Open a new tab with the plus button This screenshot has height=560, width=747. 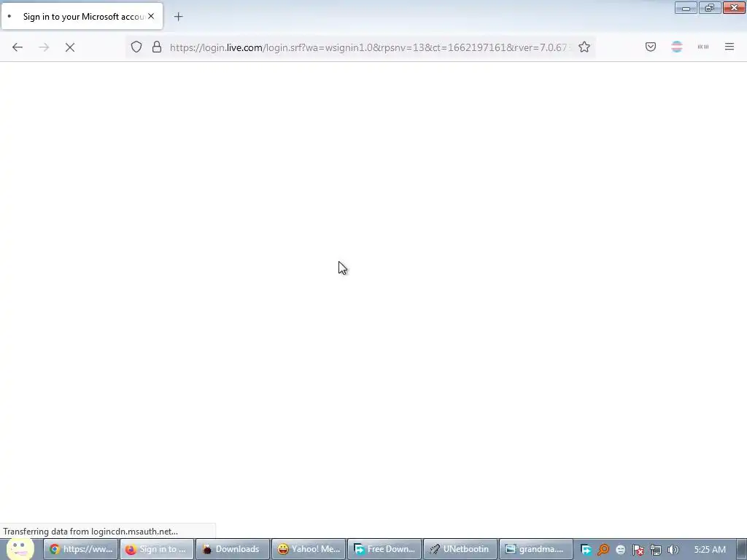pyautogui.click(x=178, y=17)
